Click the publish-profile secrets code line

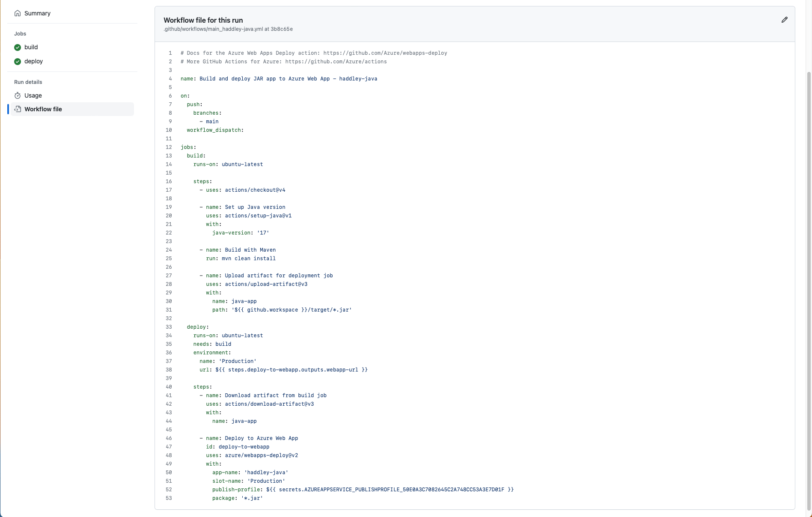pyautogui.click(x=363, y=490)
